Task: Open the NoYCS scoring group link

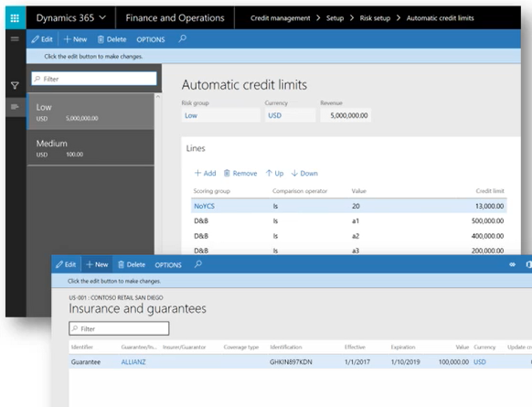Action: [x=204, y=206]
